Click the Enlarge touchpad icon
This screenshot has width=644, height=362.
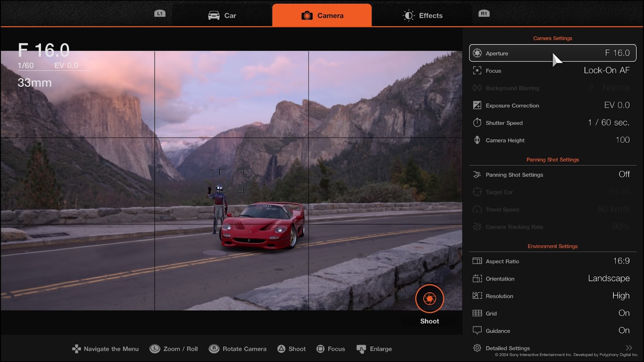click(x=361, y=349)
